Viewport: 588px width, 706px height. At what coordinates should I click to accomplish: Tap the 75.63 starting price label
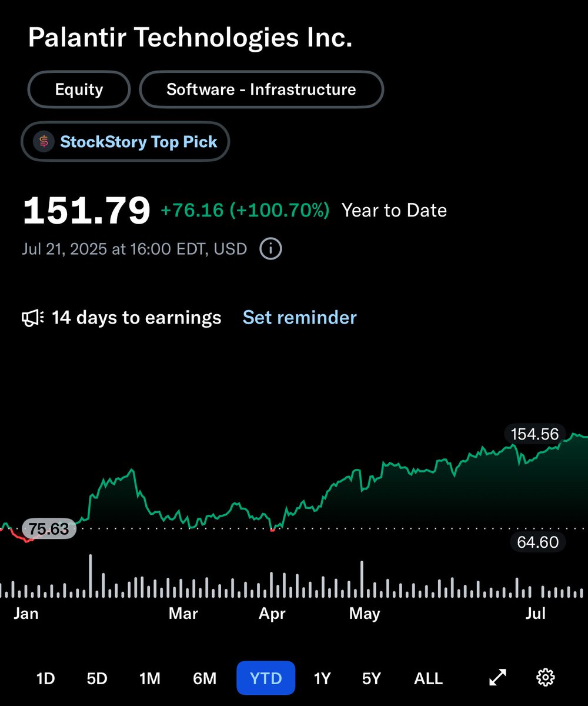point(49,529)
